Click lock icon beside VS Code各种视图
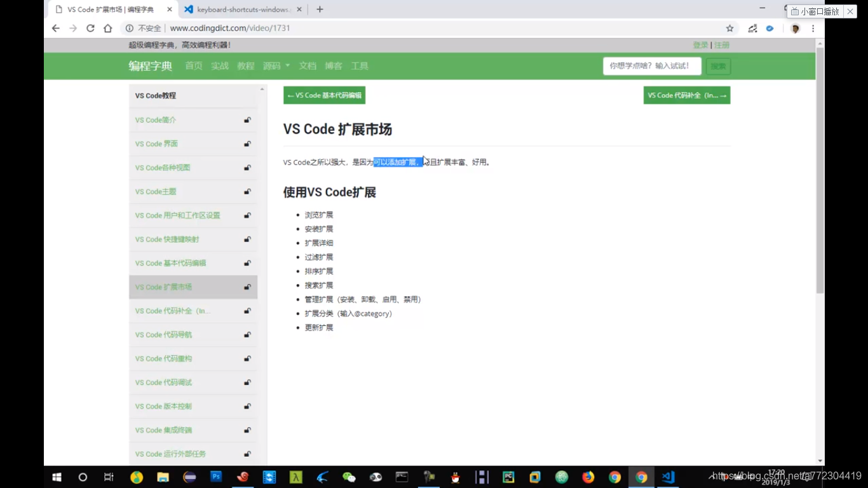 [247, 168]
